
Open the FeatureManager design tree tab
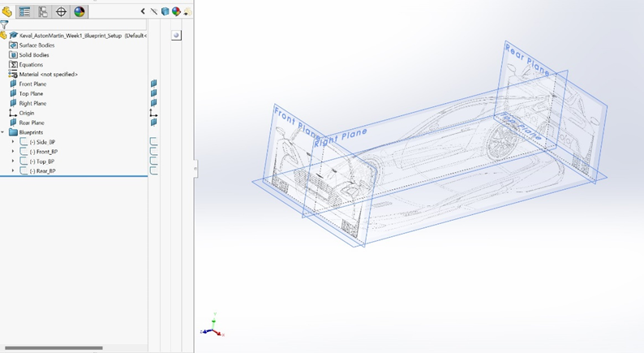click(x=6, y=11)
